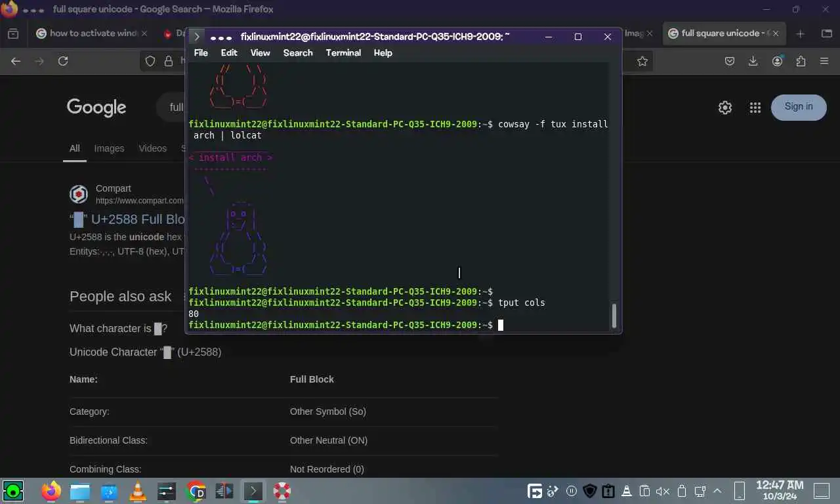This screenshot has width=840, height=504.
Task: Expand the 'What character is' question
Action: (x=118, y=328)
